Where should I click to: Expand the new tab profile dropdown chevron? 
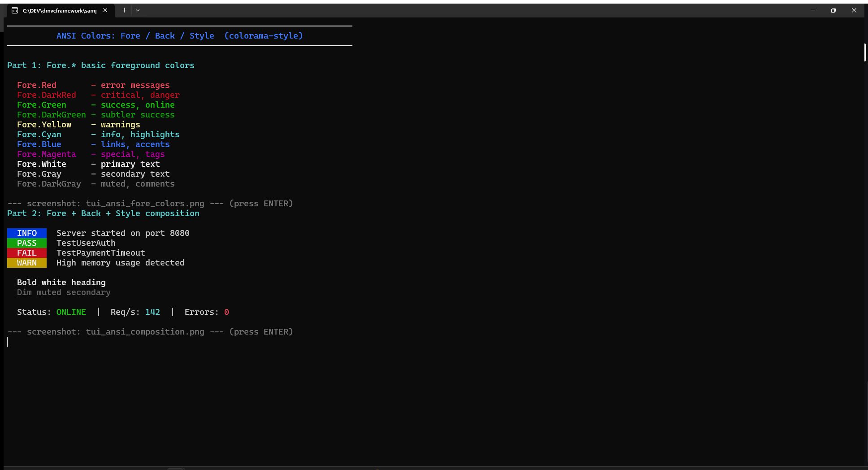[x=138, y=10]
